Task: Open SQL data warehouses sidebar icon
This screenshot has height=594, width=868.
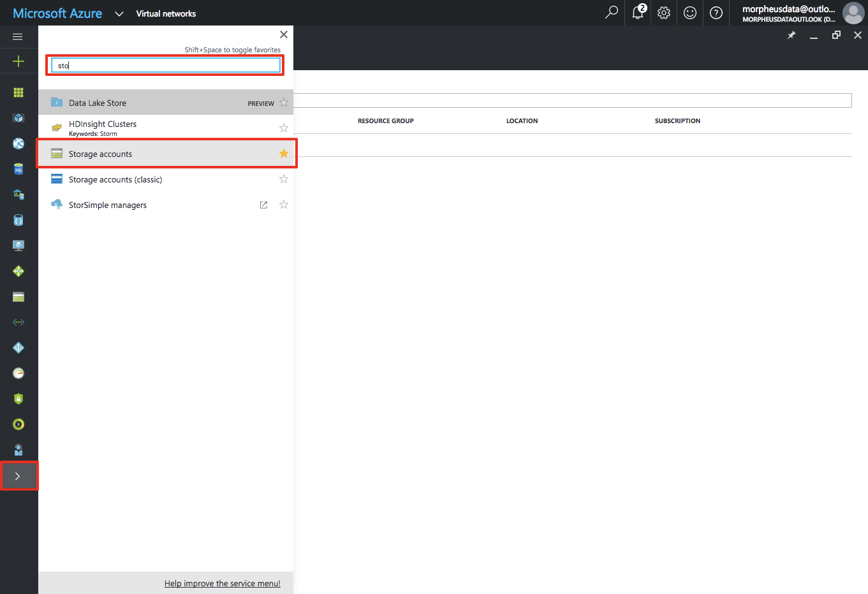Action: pos(18,195)
